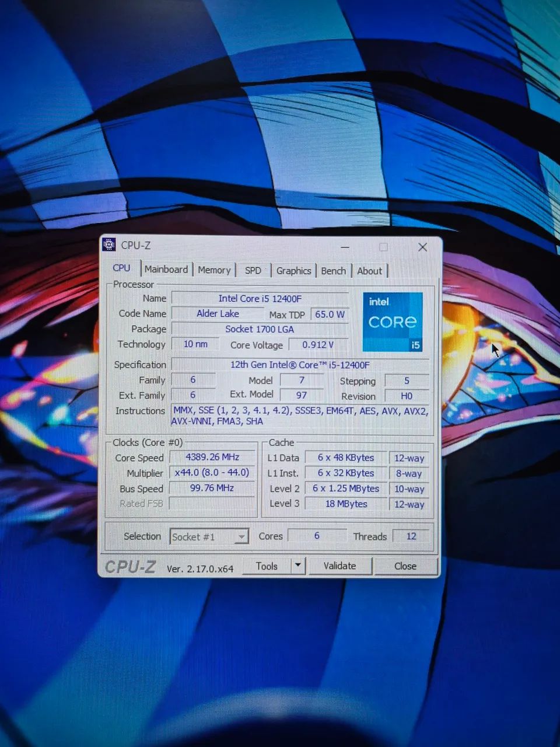Click the Level 2 10-way associativity value
The image size is (560, 747).
coord(409,489)
